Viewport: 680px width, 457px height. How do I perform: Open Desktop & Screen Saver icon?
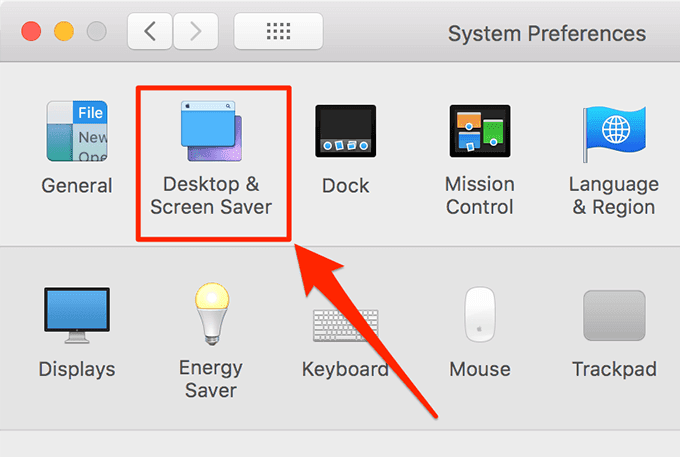[212, 131]
